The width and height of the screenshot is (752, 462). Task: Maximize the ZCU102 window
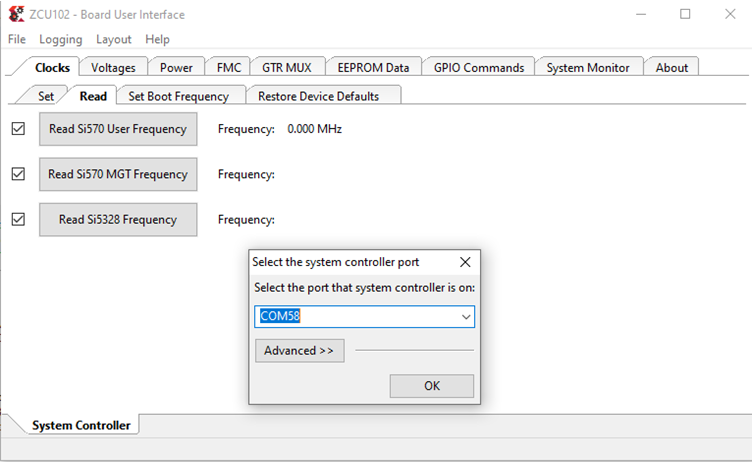point(685,14)
